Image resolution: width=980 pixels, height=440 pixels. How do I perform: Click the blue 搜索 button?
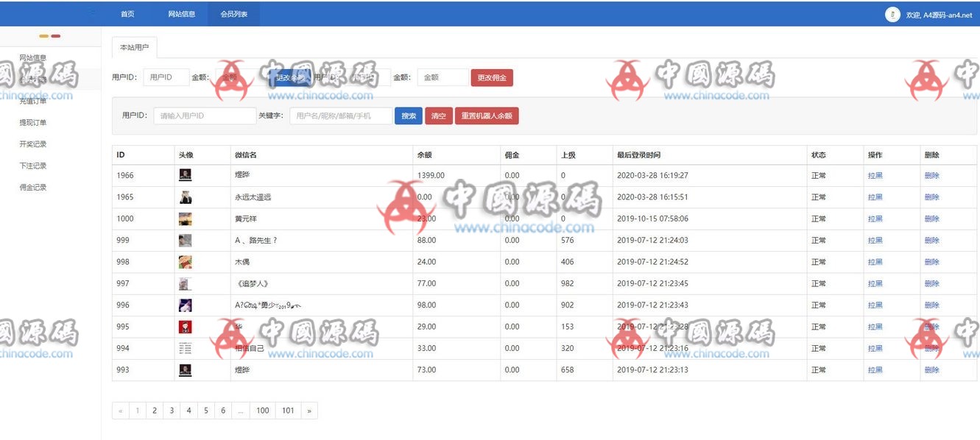point(409,116)
